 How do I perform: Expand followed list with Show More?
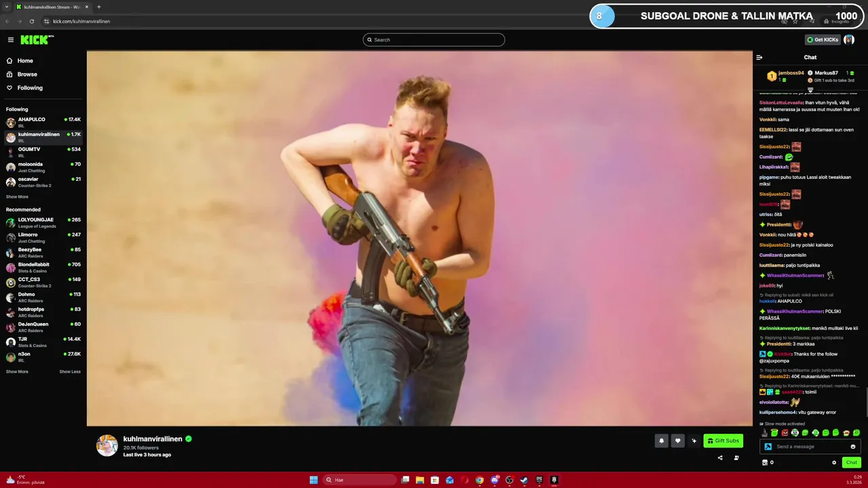click(17, 197)
